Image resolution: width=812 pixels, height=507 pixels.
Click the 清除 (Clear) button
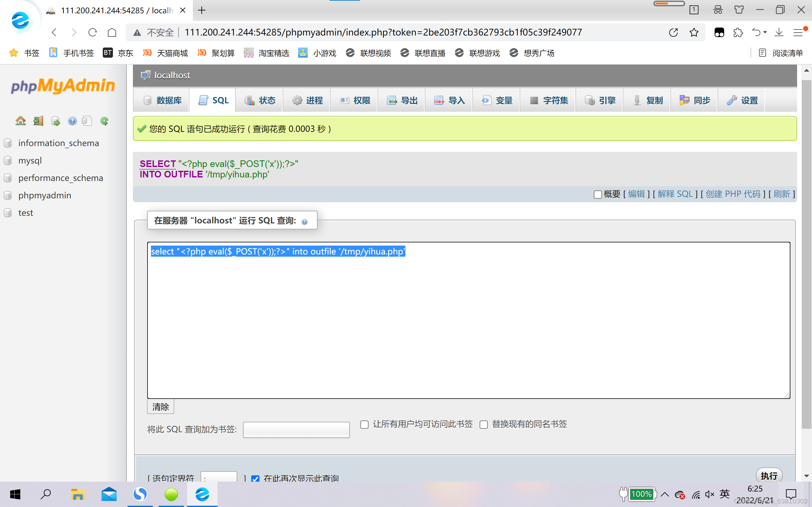(x=160, y=407)
